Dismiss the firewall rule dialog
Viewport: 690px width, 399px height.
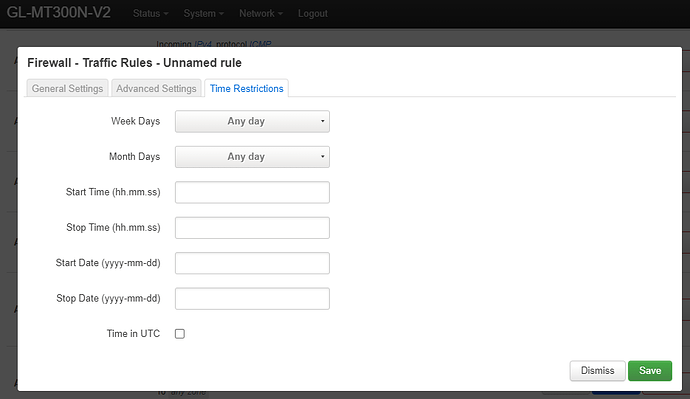pyautogui.click(x=597, y=371)
